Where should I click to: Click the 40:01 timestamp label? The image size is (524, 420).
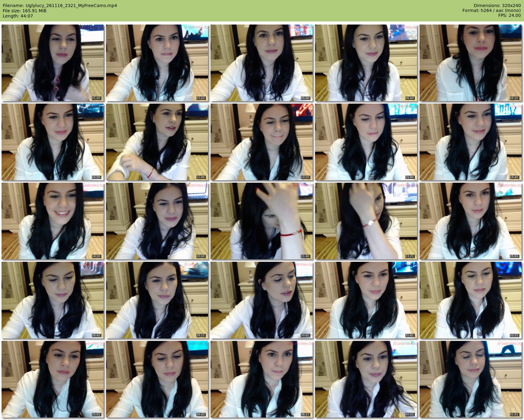409,414
